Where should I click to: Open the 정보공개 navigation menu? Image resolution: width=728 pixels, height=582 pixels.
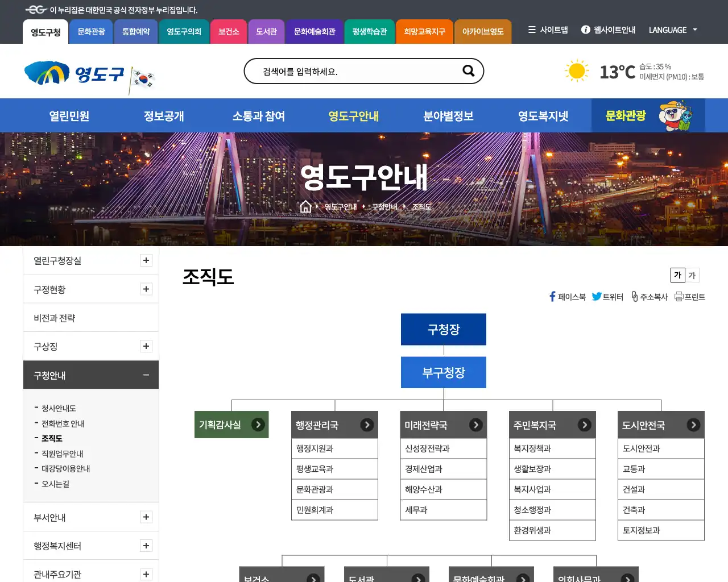(163, 115)
